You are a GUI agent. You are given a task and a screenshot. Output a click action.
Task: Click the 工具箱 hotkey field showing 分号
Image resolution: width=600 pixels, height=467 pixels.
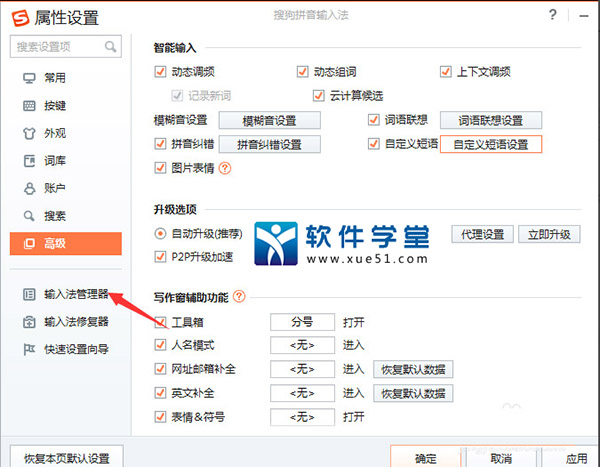point(302,322)
